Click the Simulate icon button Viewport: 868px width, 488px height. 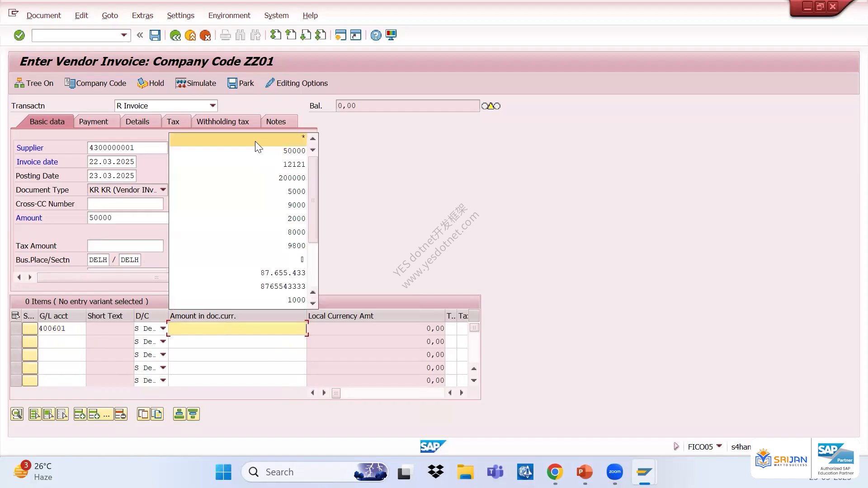click(x=196, y=83)
